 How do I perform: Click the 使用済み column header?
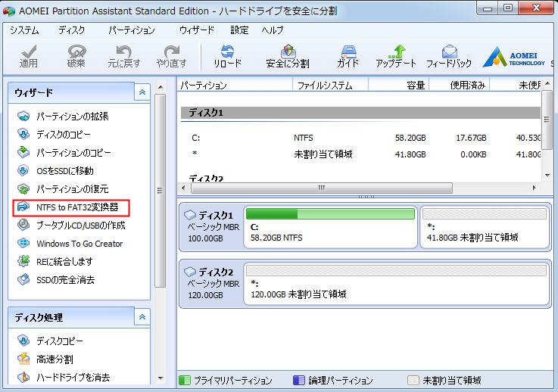(x=460, y=86)
